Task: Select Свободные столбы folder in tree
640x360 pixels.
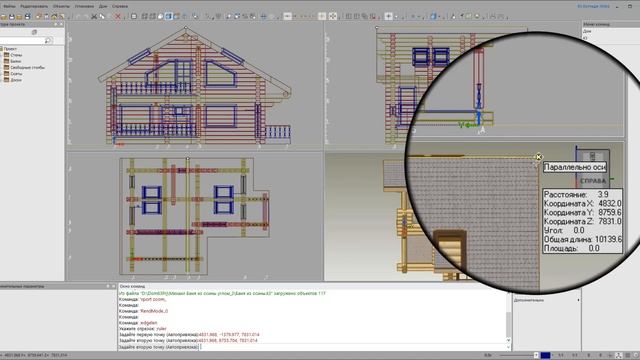Action: tap(27, 67)
